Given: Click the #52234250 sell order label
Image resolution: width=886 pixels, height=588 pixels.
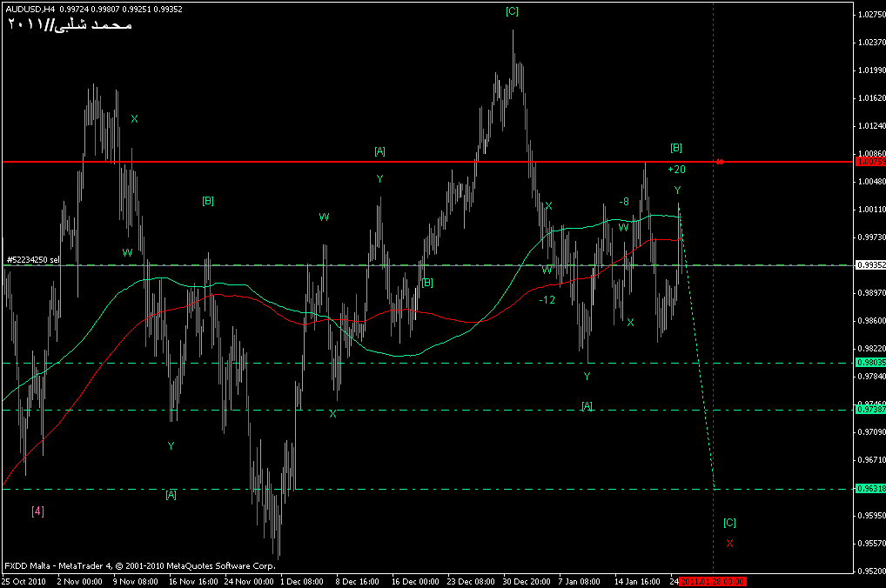Looking at the screenshot, I should 33,259.
